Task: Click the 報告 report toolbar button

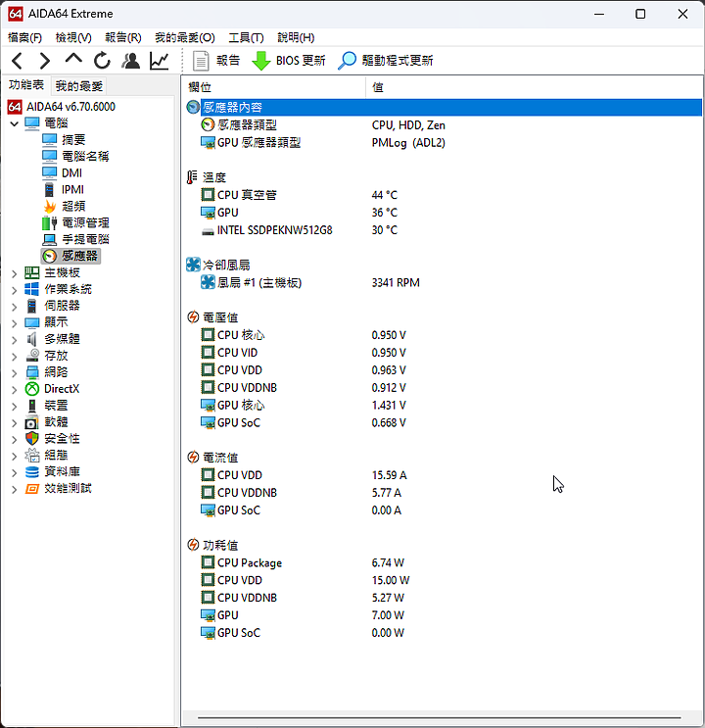Action: pos(215,61)
